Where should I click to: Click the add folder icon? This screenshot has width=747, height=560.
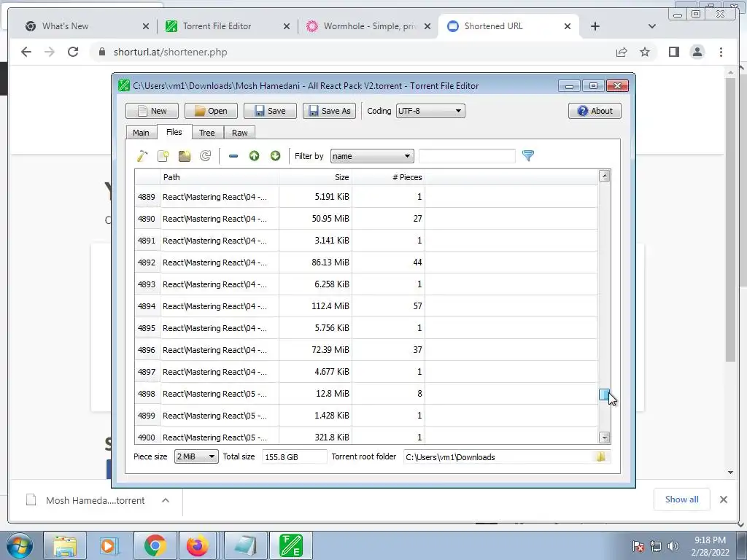[x=185, y=156]
